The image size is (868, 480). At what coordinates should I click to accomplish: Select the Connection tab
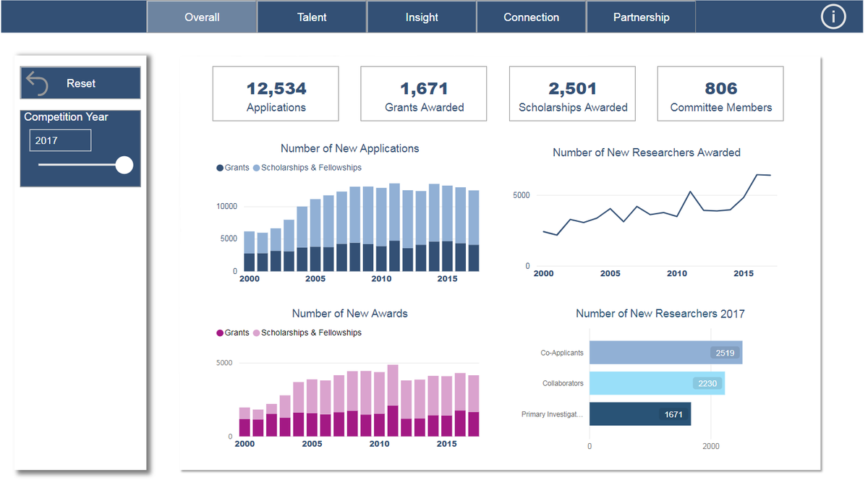[x=532, y=17]
